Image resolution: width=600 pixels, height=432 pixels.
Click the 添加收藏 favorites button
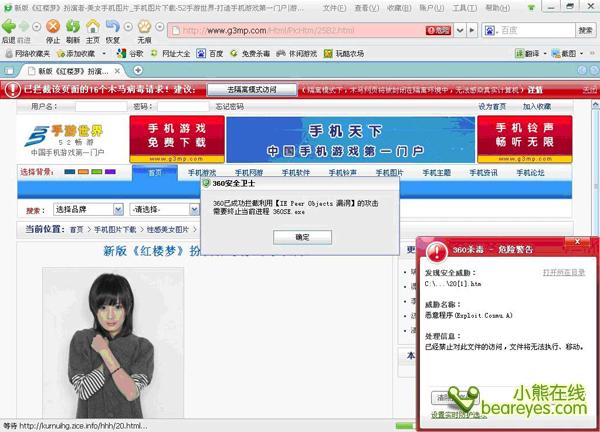coord(76,54)
